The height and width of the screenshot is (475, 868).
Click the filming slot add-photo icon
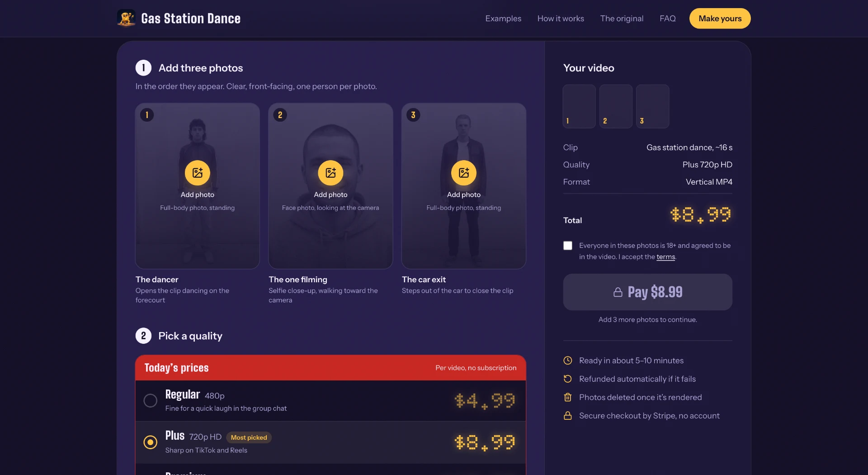[330, 173]
